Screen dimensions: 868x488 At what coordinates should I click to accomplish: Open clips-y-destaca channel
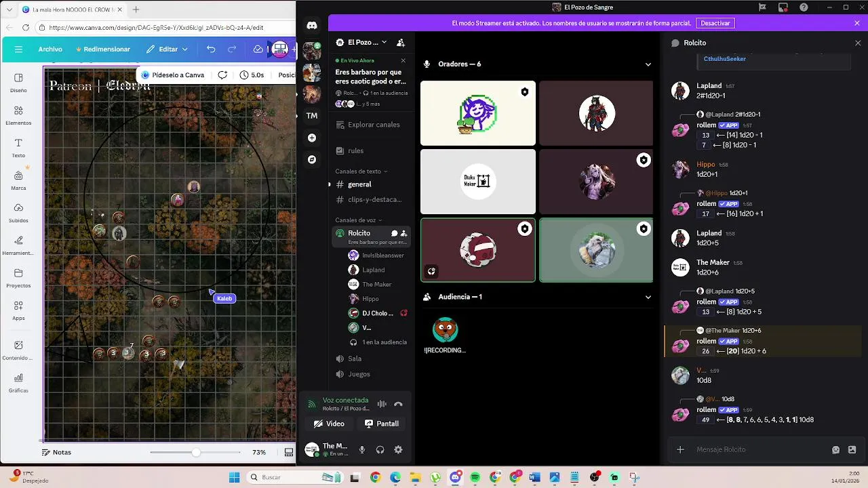click(372, 200)
